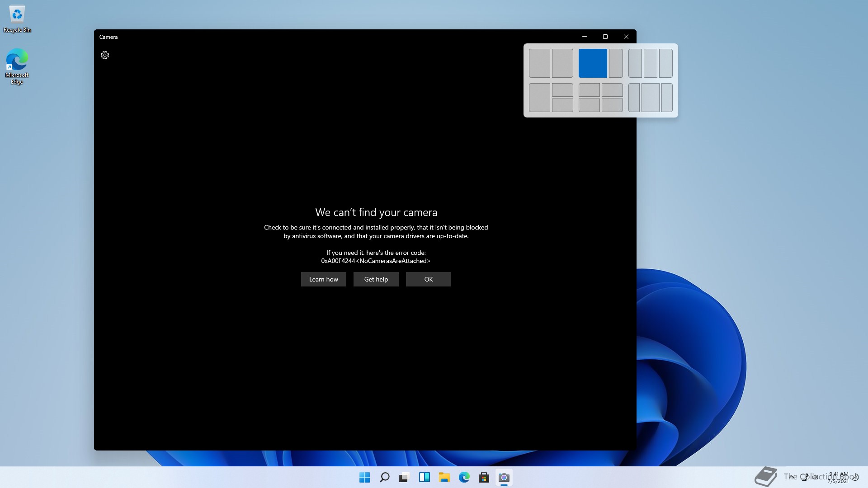
Task: Open Task View from taskbar
Action: click(x=404, y=478)
